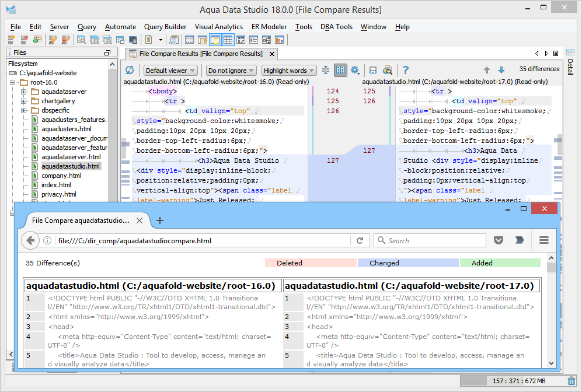Click the browser Search field
This screenshot has width=582, height=392.
[430, 241]
